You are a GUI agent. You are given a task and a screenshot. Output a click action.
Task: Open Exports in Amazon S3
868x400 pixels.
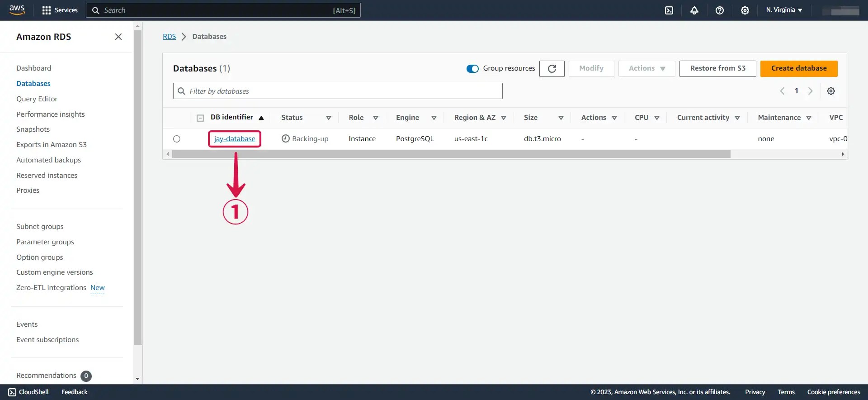point(51,144)
